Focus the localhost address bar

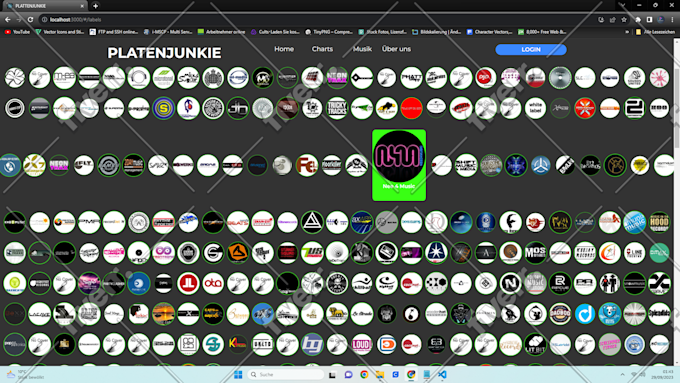coord(317,20)
